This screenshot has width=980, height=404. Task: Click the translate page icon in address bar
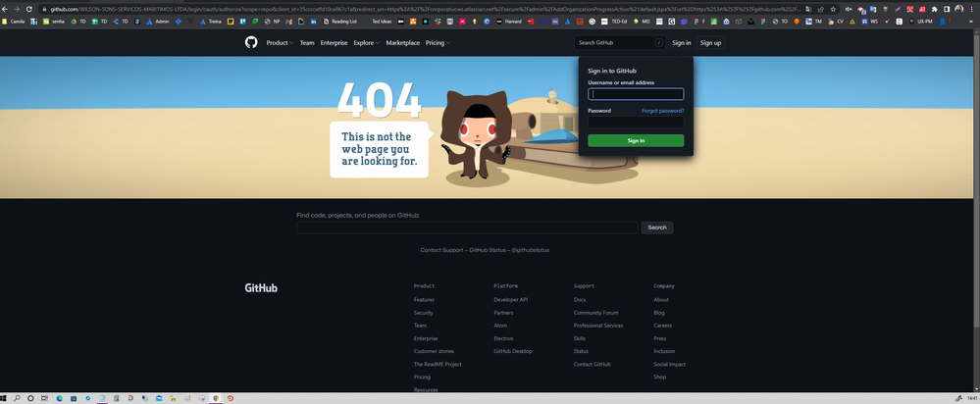[808, 10]
